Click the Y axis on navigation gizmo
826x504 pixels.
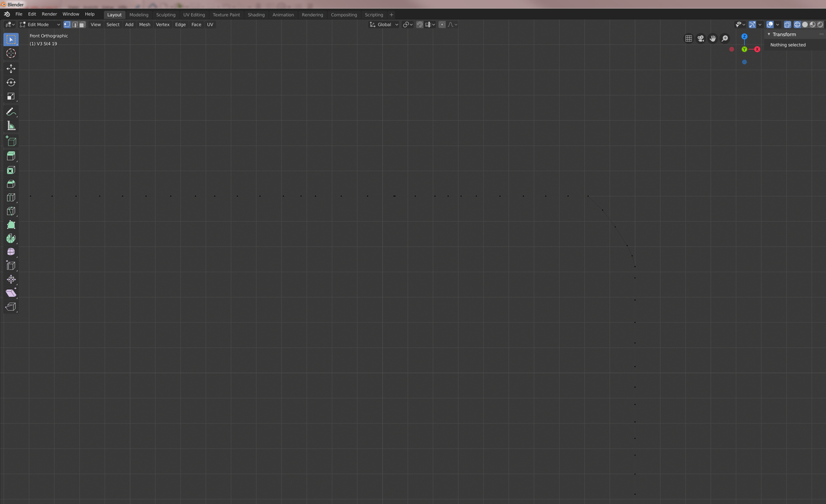click(x=744, y=49)
